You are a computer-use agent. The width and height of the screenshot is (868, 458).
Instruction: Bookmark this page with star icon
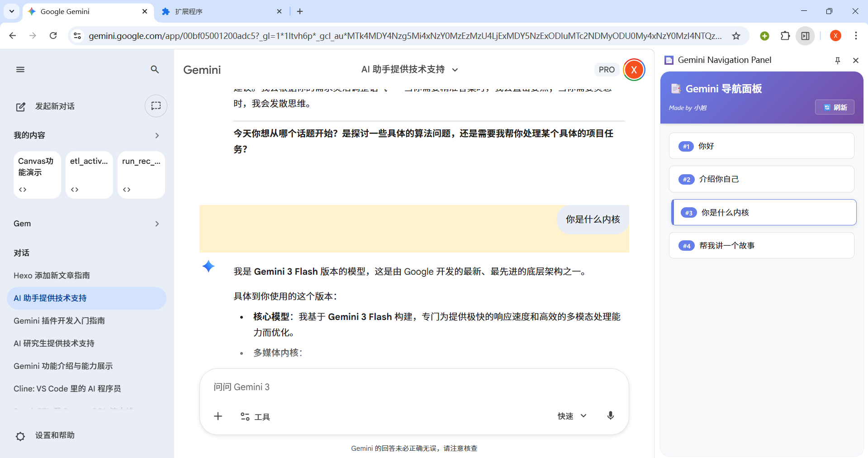(x=736, y=36)
